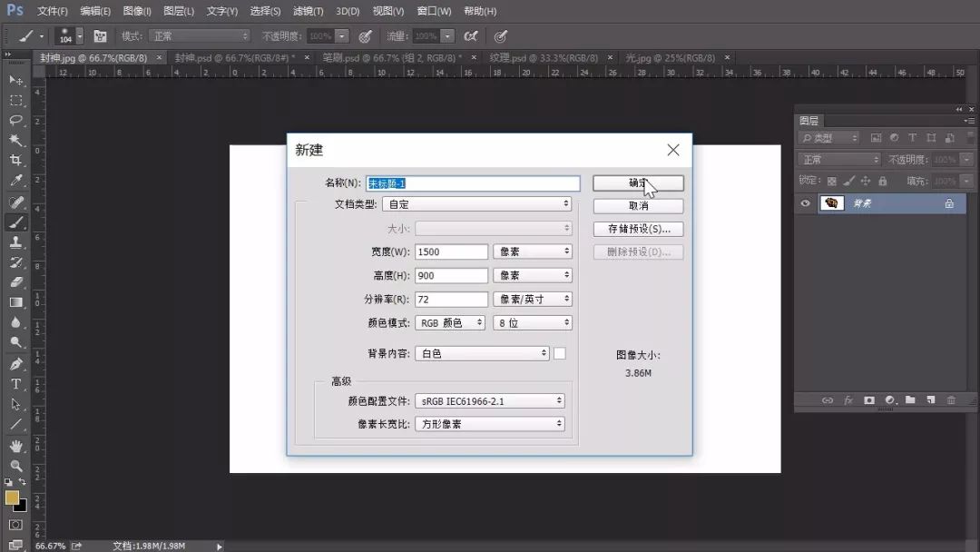
Task: Click the 确定 button
Action: click(638, 182)
